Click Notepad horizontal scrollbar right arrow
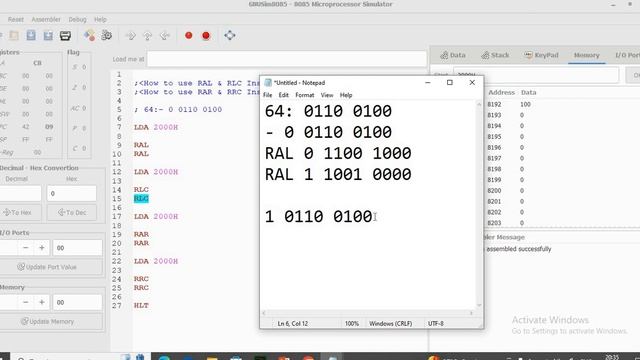Viewport: 640px width, 360px height. click(471, 313)
